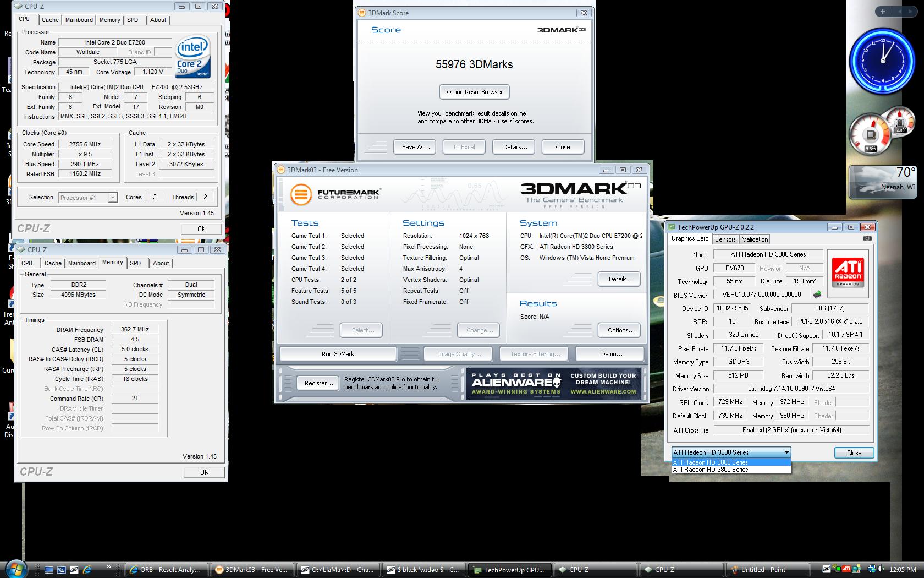The image size is (924, 578).
Task: Click the network tray icon
Action: (x=871, y=569)
